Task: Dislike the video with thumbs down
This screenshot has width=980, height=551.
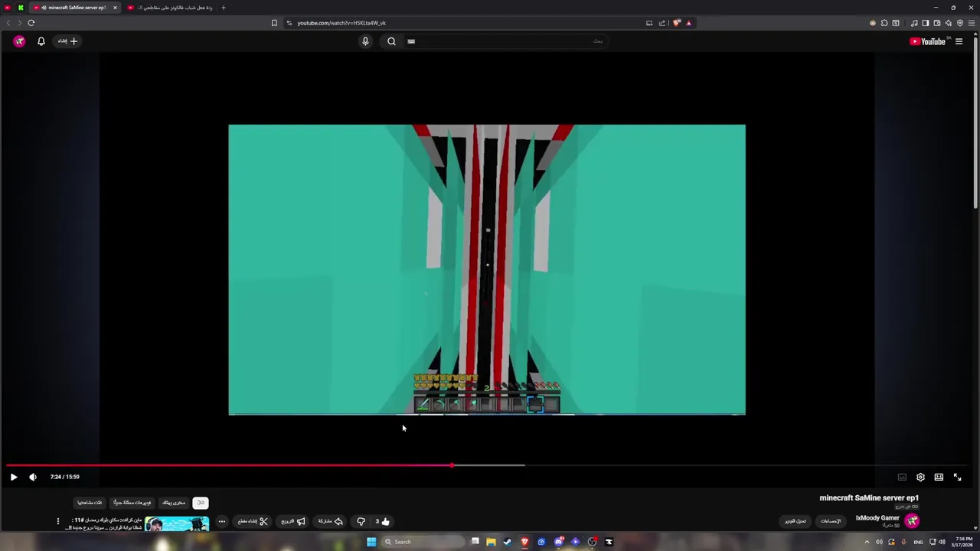Action: click(x=361, y=521)
